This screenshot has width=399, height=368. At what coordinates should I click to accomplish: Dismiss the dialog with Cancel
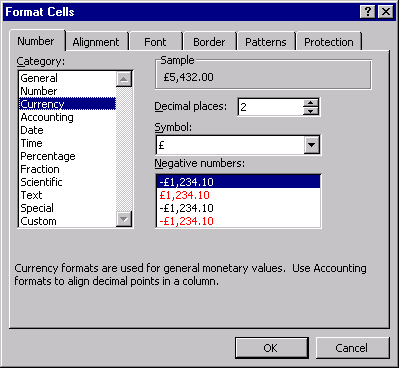[x=352, y=348]
